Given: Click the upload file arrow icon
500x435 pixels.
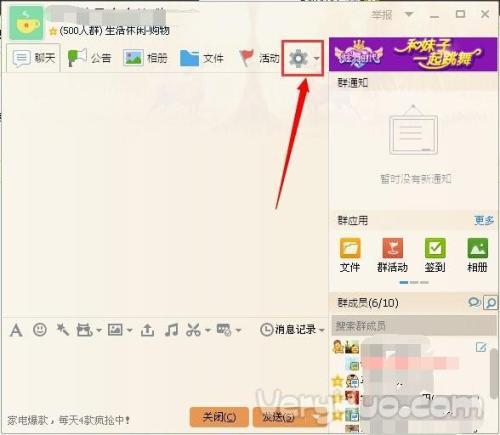Looking at the screenshot, I should pos(147,330).
